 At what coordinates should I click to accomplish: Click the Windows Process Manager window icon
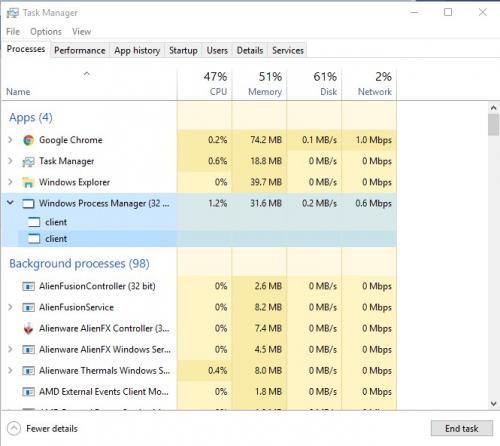pos(28,203)
